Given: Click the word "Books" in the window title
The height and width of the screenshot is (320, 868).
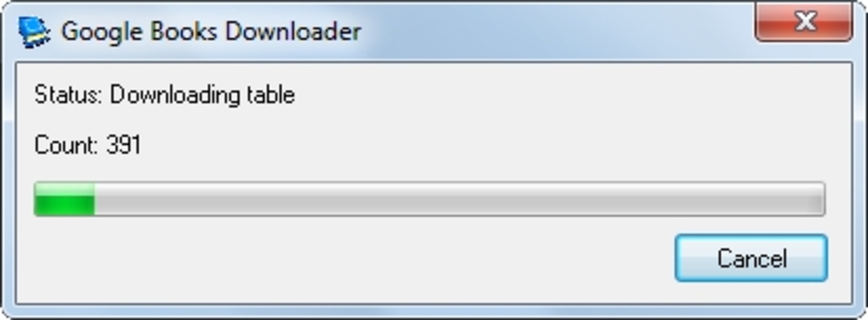Looking at the screenshot, I should [183, 31].
